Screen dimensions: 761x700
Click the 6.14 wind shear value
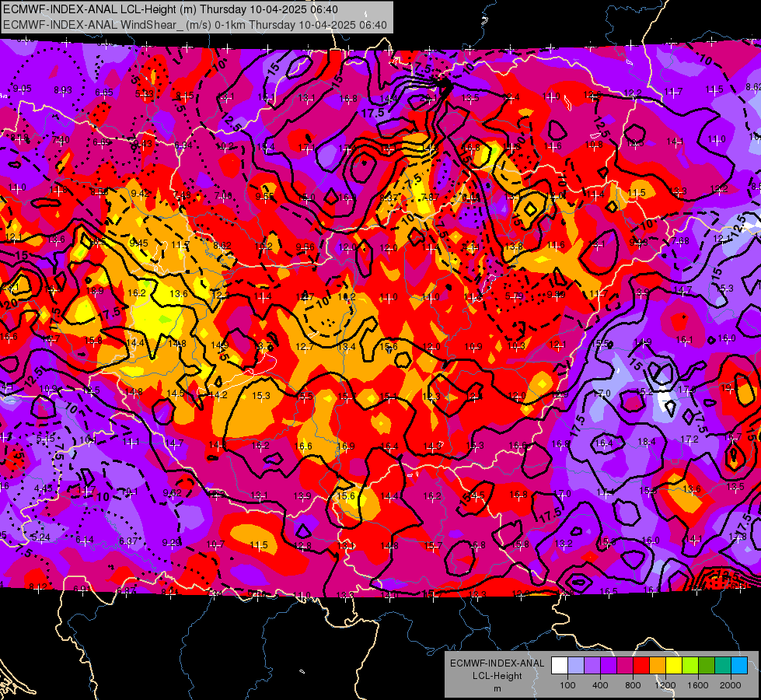point(85,540)
